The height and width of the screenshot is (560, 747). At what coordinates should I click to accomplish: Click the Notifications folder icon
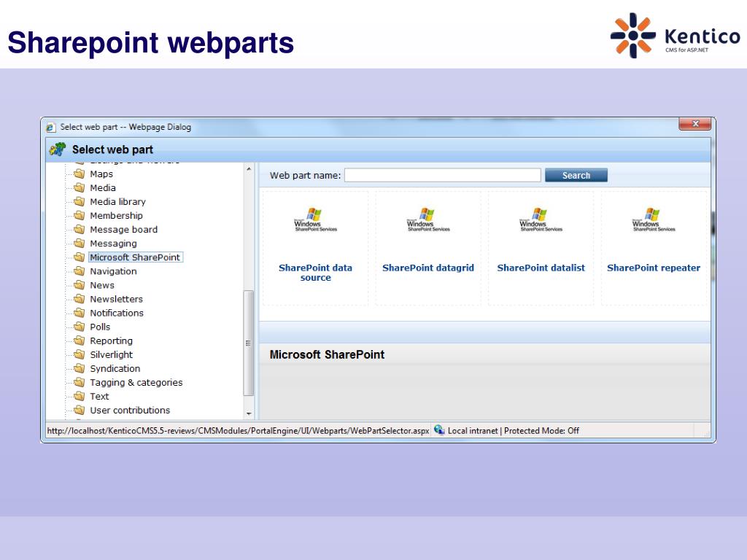click(79, 312)
